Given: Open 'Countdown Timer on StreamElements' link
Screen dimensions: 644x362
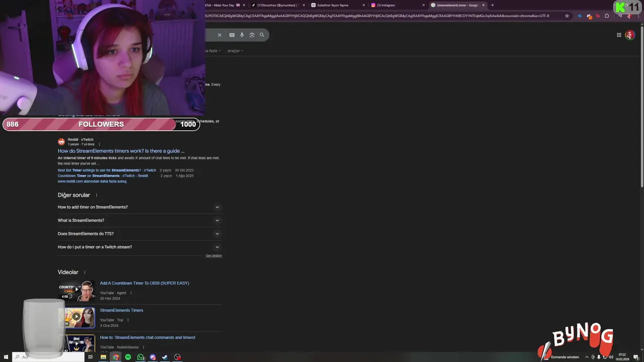Looking at the screenshot, I should pos(103,176).
